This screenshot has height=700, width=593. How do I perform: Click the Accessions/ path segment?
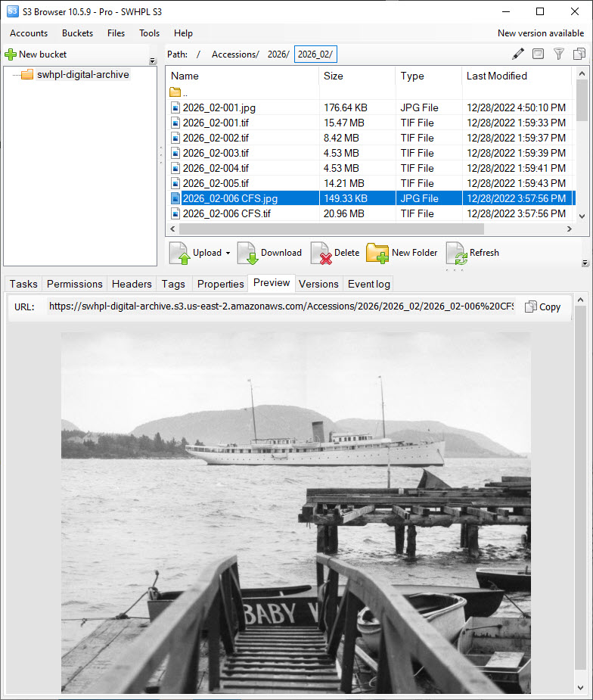pyautogui.click(x=235, y=54)
